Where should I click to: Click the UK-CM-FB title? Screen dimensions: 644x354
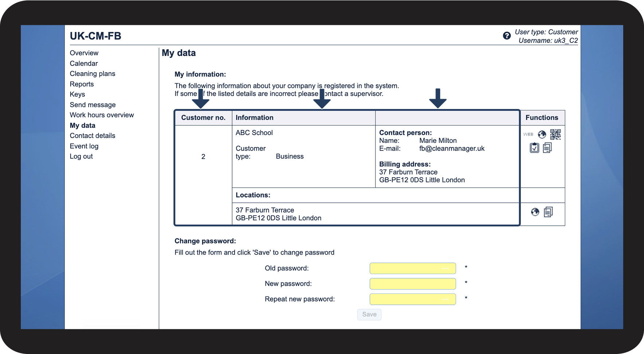click(95, 36)
